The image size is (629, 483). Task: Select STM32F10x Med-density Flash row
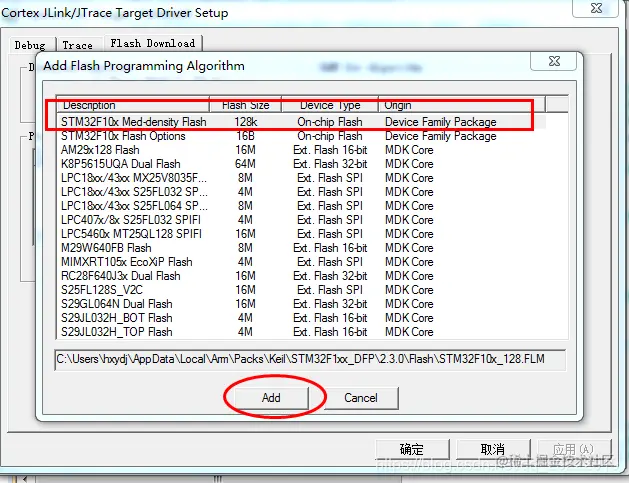[x=301, y=122]
